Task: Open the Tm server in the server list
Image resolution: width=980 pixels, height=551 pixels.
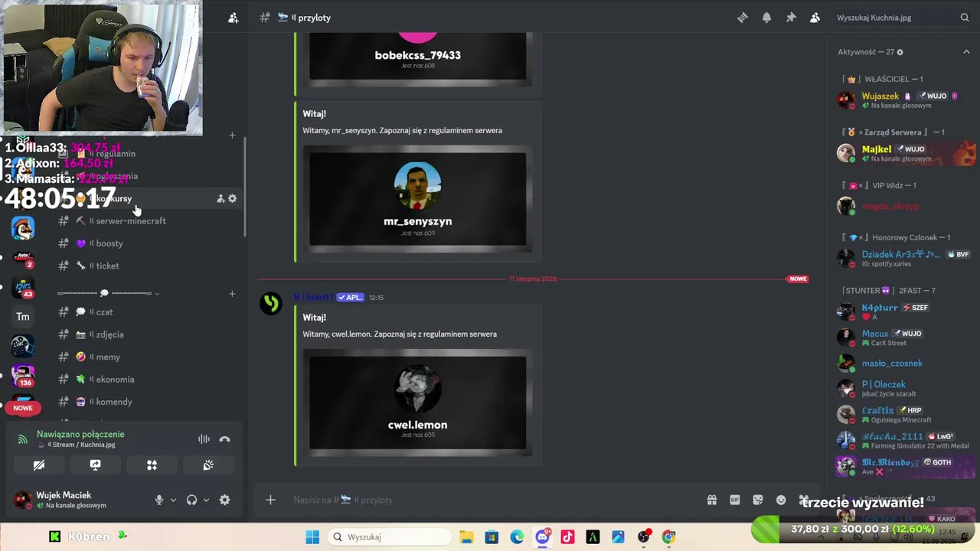Action: tap(23, 317)
